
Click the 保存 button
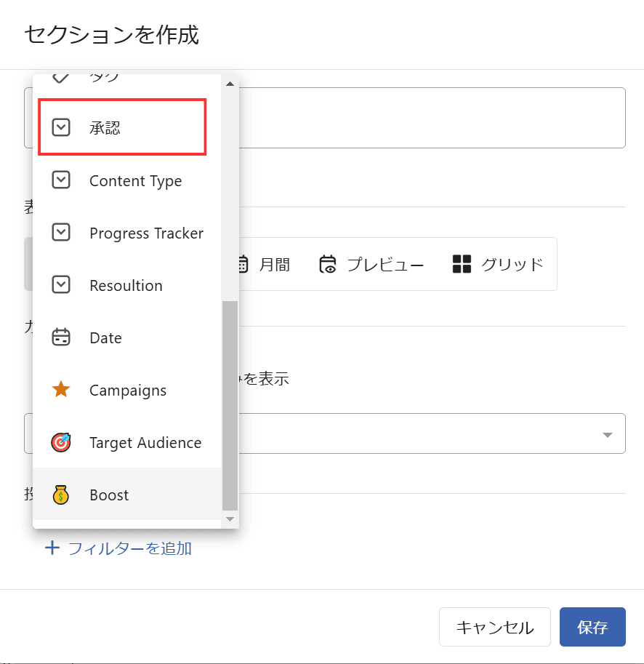592,627
